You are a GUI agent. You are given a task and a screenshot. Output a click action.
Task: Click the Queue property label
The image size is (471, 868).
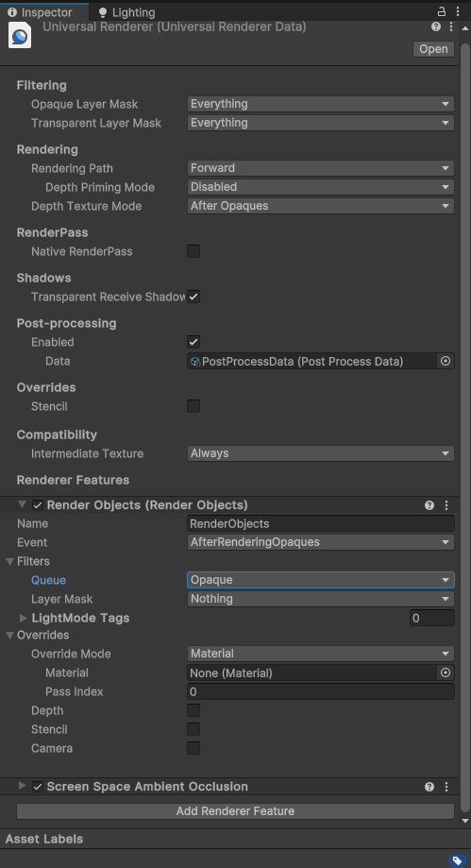(48, 580)
